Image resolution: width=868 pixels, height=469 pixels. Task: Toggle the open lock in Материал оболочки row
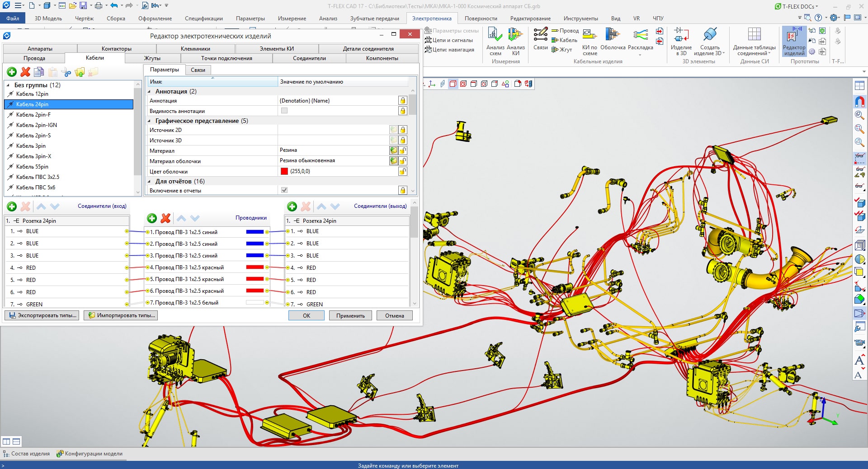[403, 161]
